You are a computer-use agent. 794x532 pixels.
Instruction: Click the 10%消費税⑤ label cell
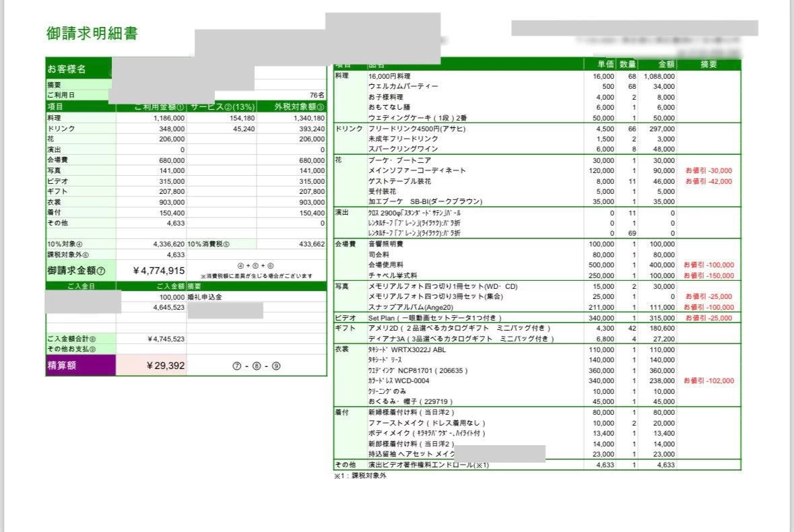pyautogui.click(x=208, y=244)
